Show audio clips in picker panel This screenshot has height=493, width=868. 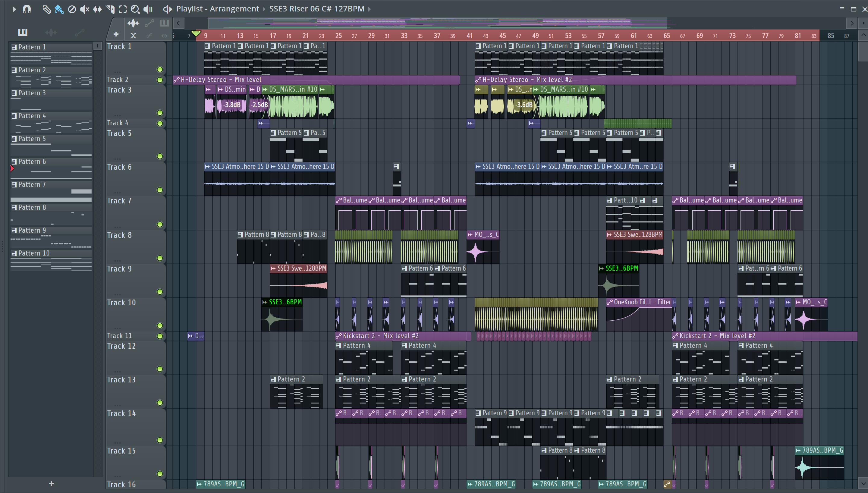(51, 32)
